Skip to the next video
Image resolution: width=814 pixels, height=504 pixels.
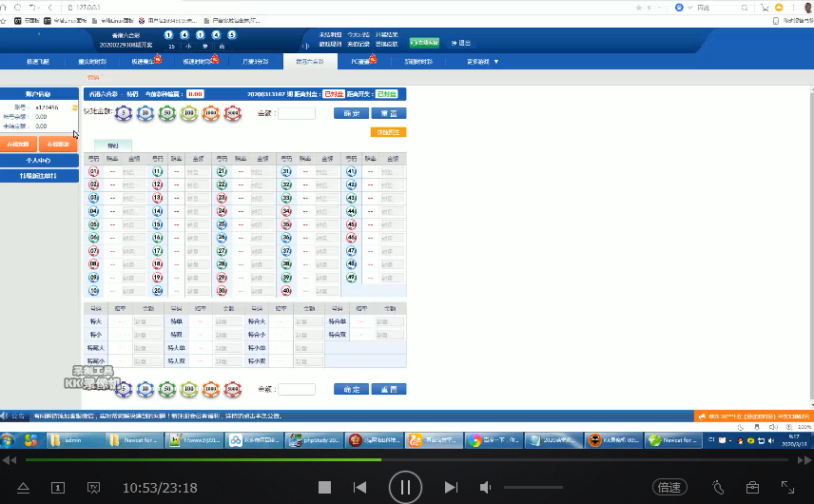[451, 487]
